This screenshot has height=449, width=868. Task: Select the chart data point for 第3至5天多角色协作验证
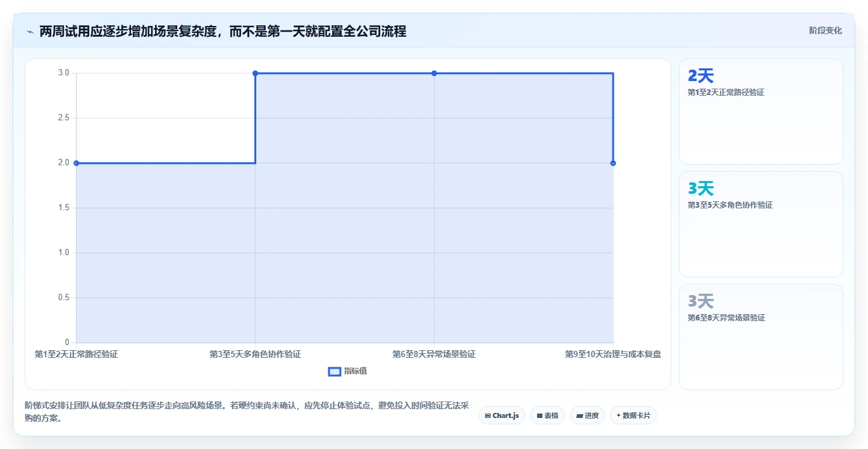[255, 73]
